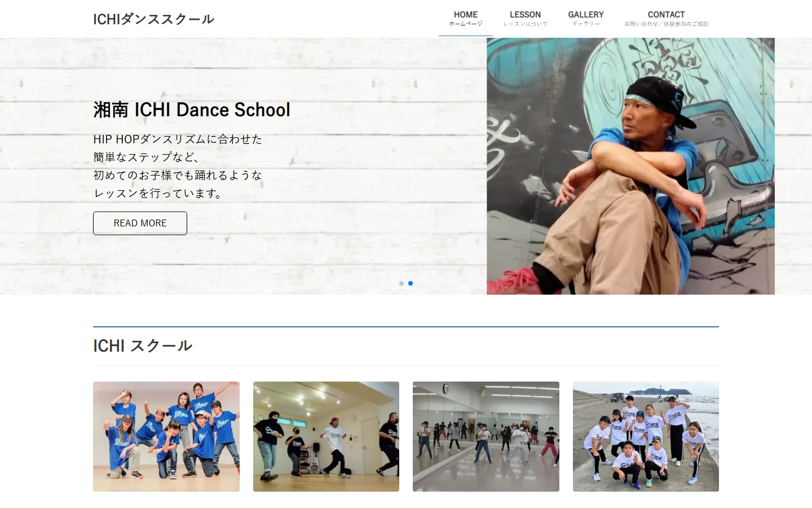
Task: Click text line 簡単なステップなど、
Action: 146,157
